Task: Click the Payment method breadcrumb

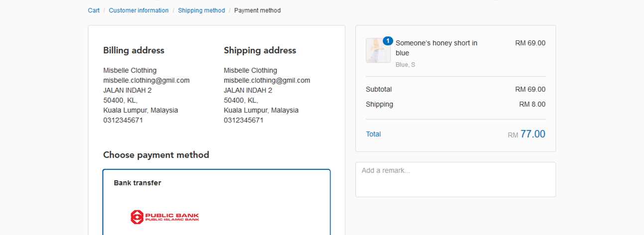Action: tap(258, 10)
